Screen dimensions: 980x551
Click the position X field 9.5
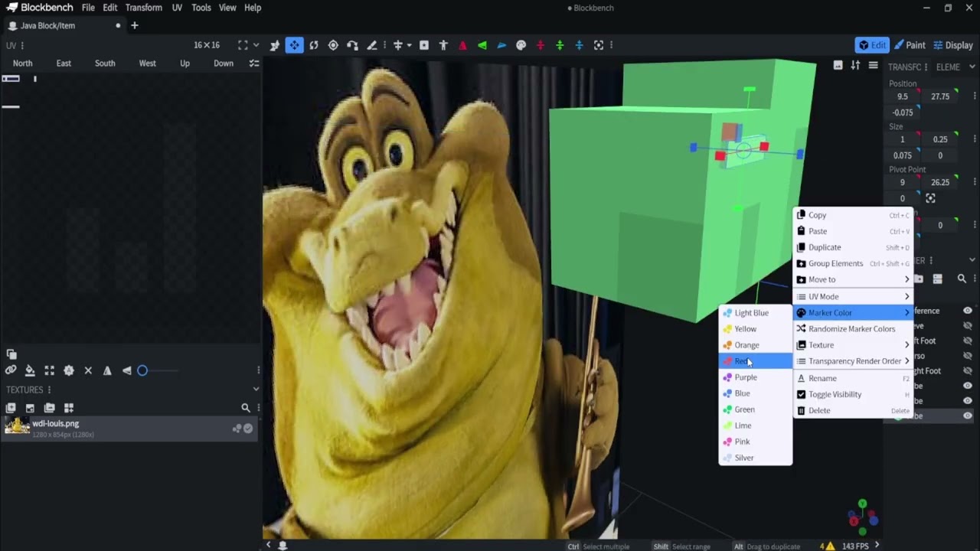pos(903,96)
